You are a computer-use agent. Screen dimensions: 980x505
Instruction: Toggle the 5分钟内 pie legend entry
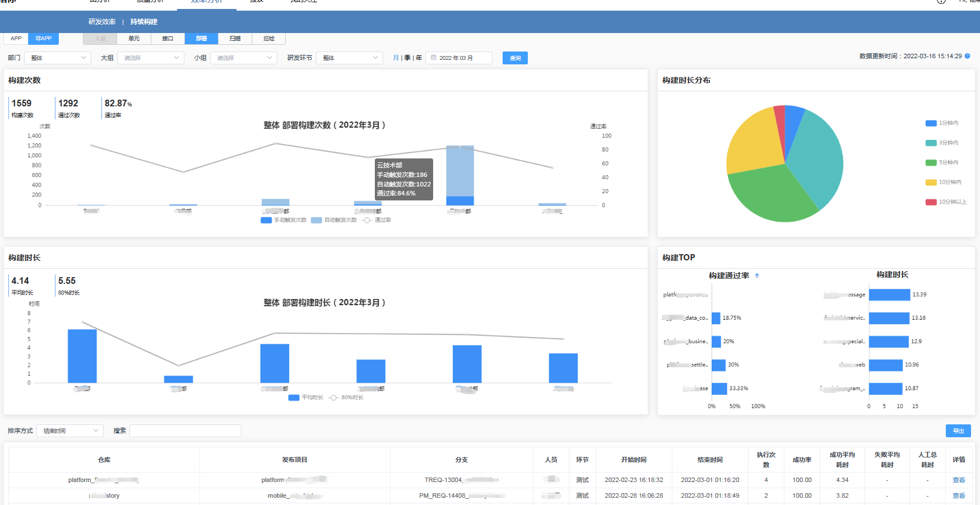(942, 162)
